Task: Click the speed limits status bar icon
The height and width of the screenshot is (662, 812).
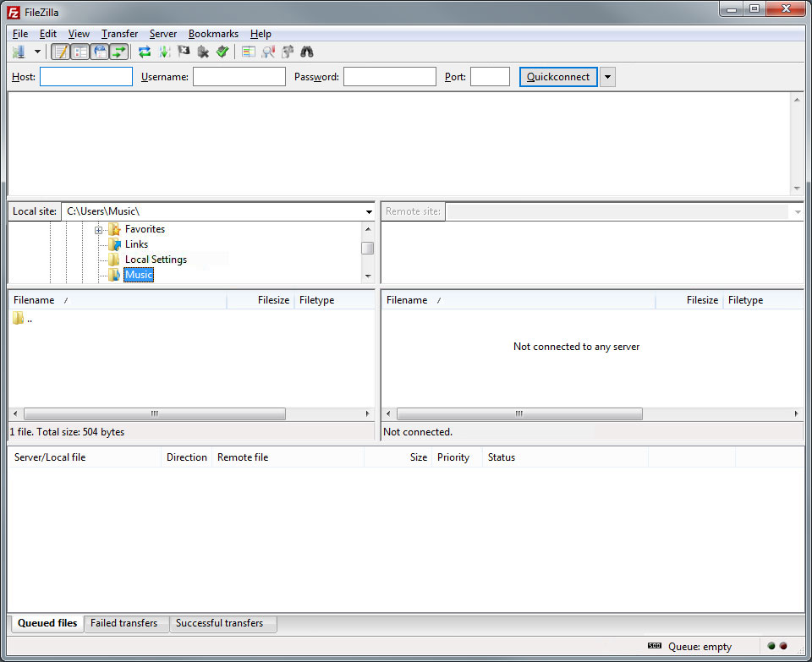Action: tap(655, 646)
